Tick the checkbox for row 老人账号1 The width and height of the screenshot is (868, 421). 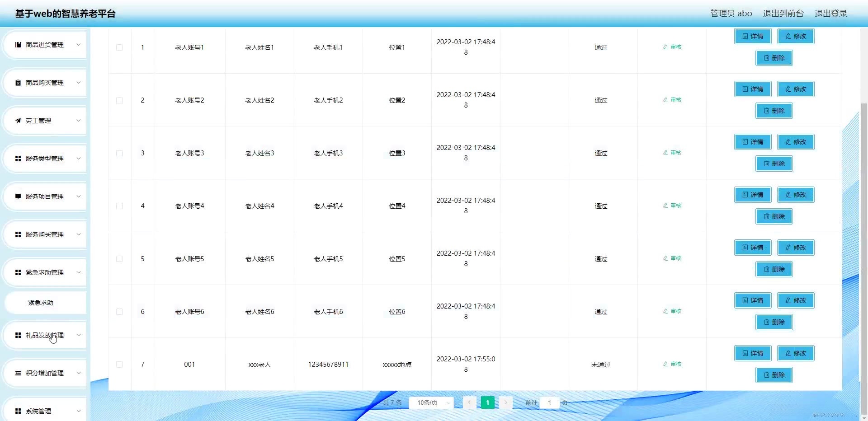[119, 47]
